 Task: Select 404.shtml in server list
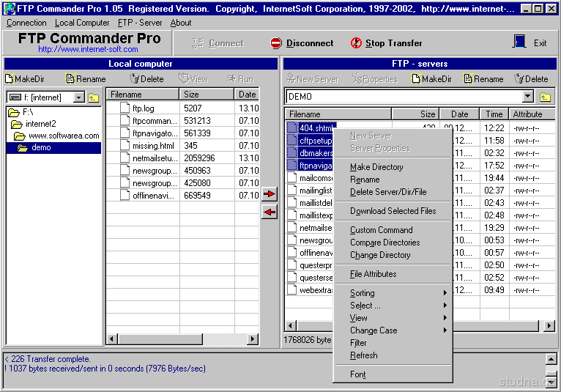pos(316,127)
